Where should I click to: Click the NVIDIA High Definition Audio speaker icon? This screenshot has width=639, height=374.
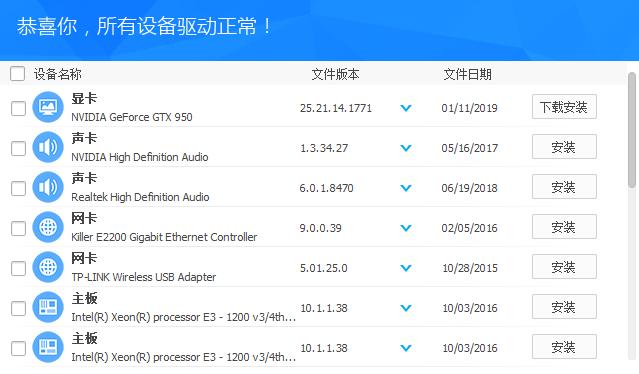click(48, 147)
